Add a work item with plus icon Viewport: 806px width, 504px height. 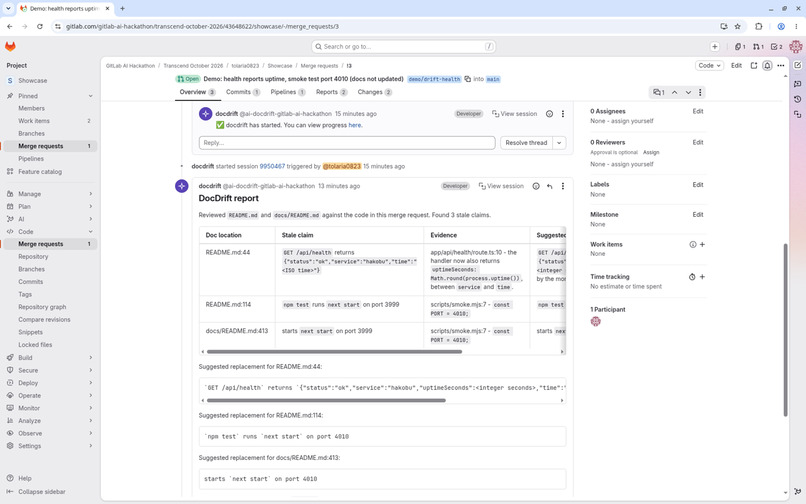point(702,245)
